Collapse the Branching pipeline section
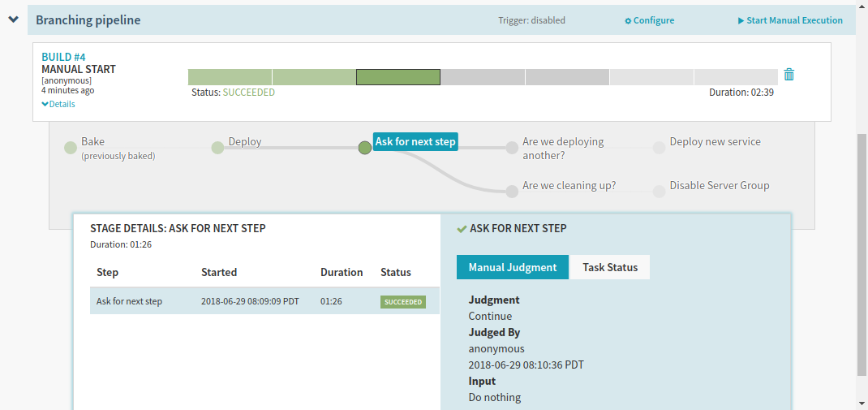 (13, 19)
